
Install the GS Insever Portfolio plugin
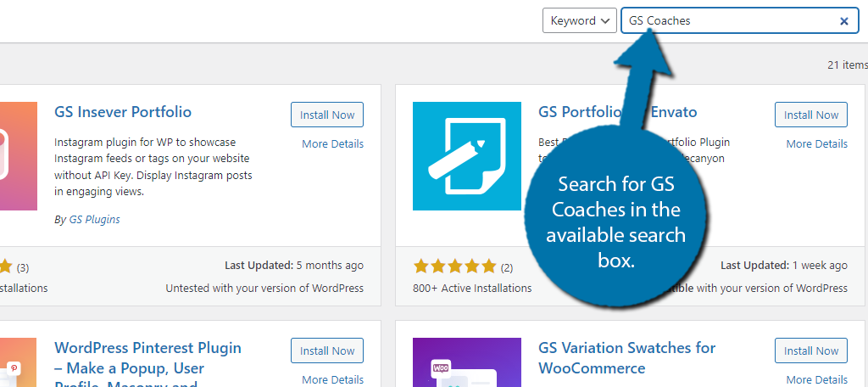[327, 115]
